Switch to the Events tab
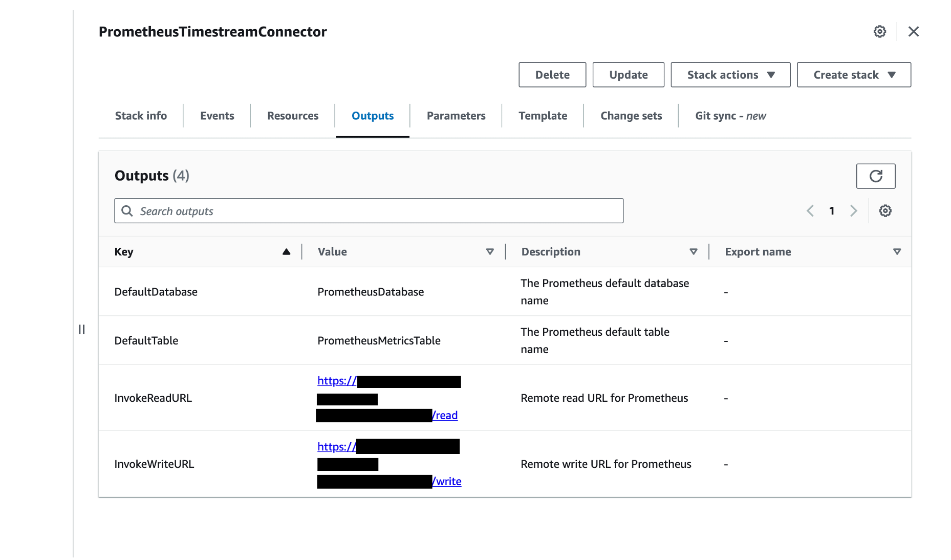 pos(217,116)
